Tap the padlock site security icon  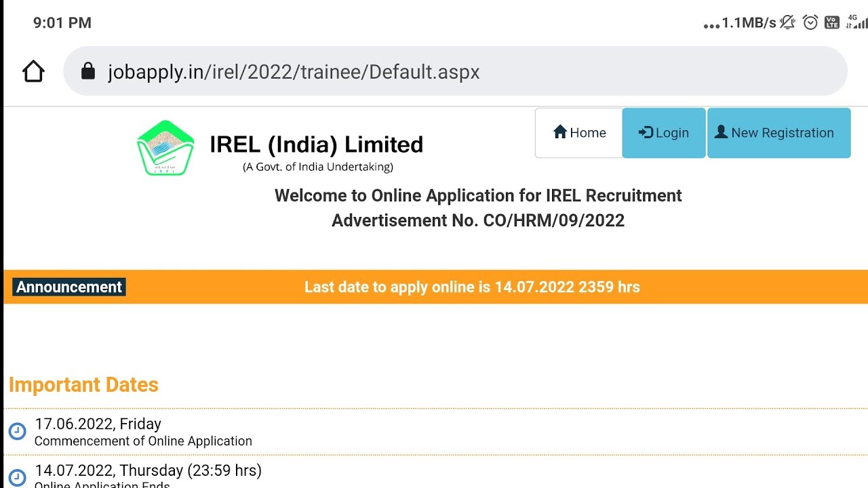(x=88, y=71)
